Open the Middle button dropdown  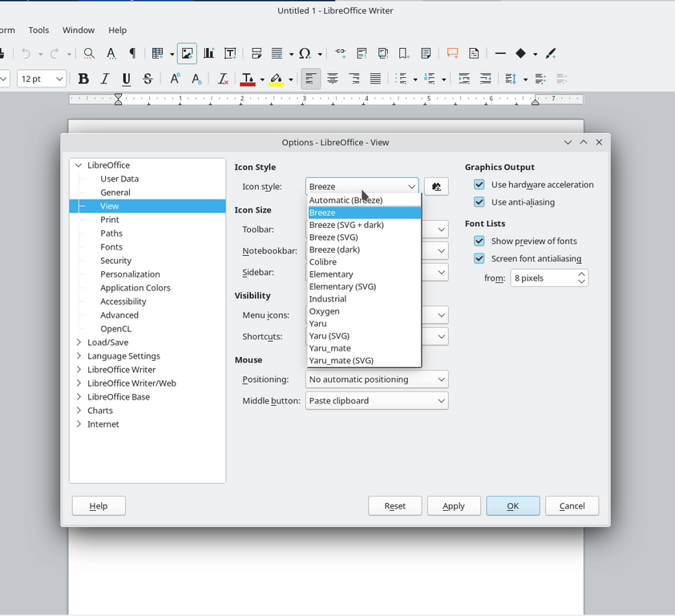click(x=376, y=401)
